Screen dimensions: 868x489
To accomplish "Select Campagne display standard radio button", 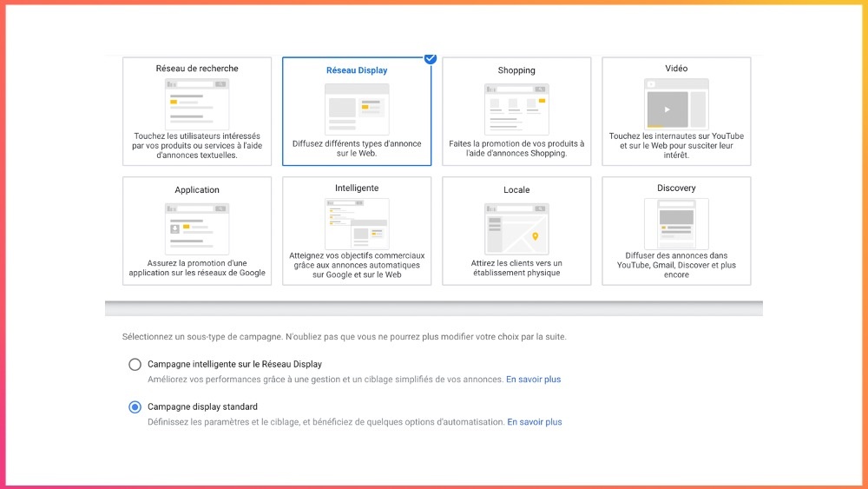I will 135,407.
